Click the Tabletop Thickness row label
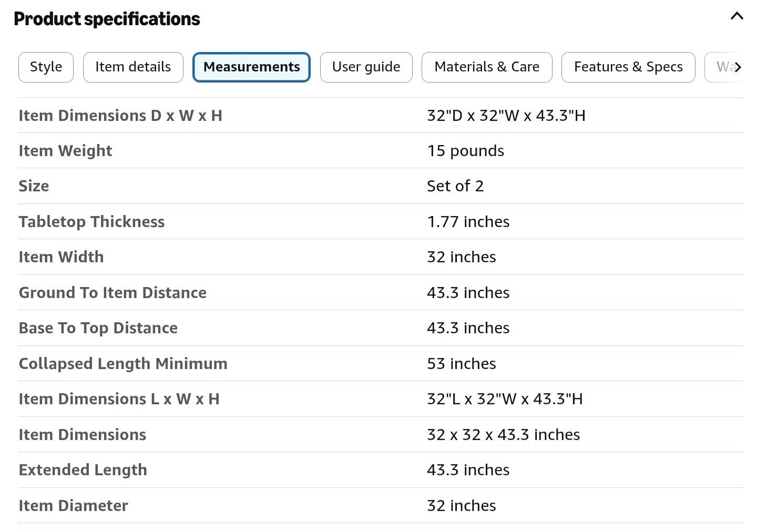 (91, 222)
